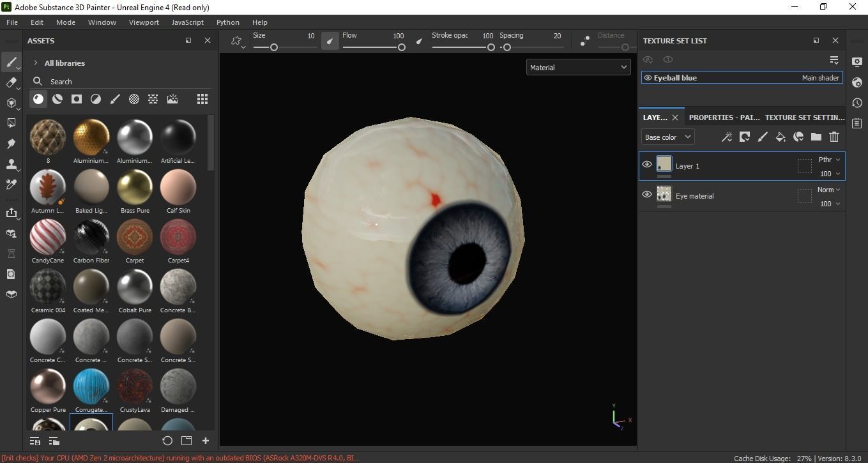Select the Clone stamp tool

point(11,164)
